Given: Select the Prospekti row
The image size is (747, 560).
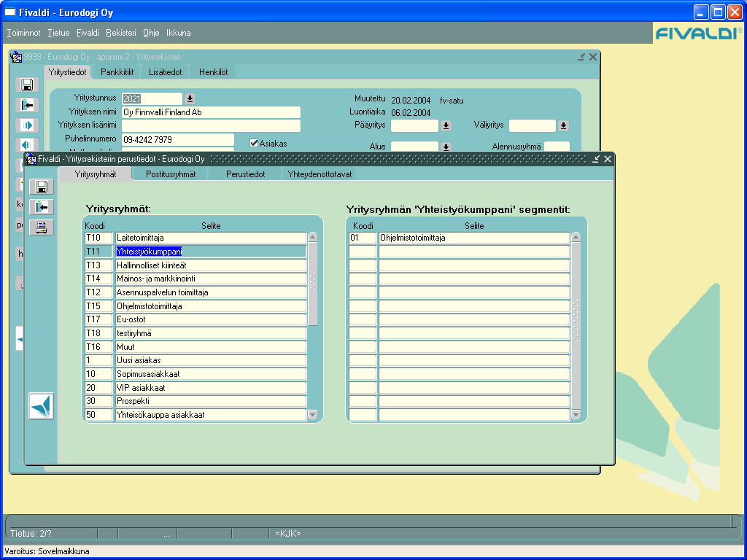Looking at the screenshot, I should [211, 401].
